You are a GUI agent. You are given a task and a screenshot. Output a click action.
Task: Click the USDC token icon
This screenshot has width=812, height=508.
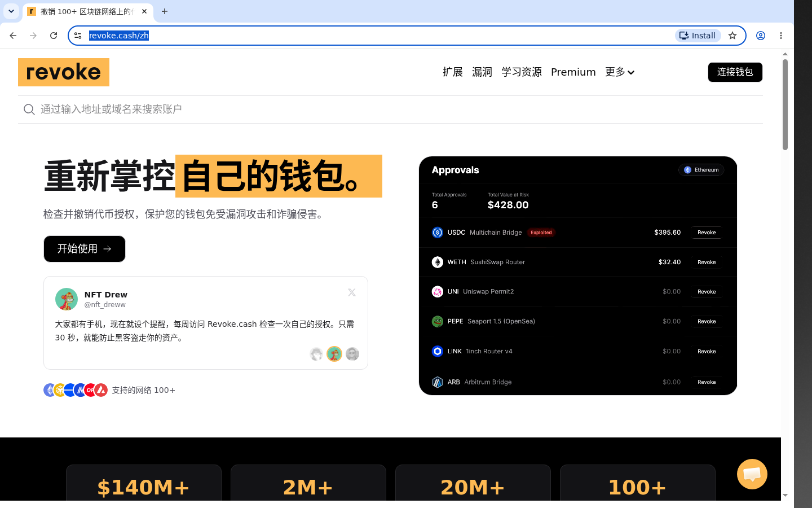coord(438,233)
